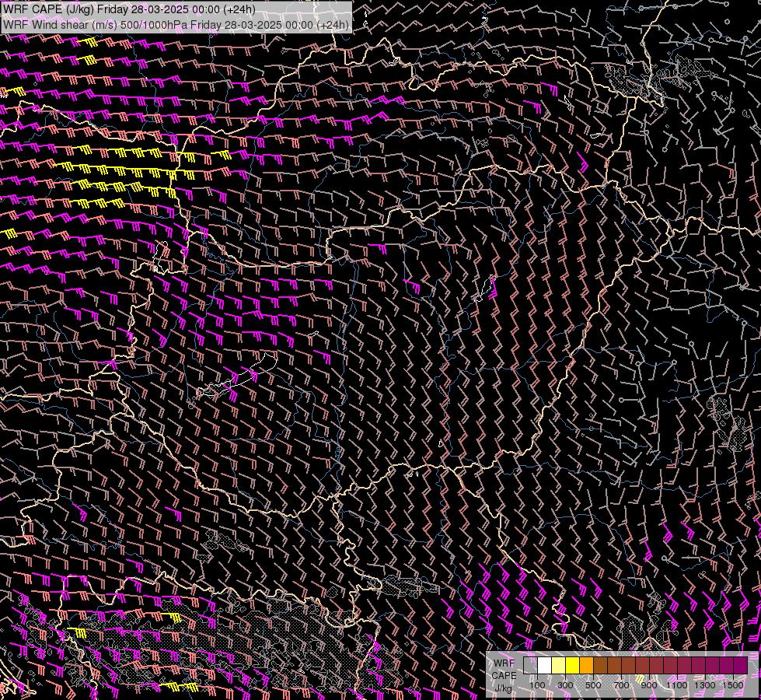Click the white CAPE legend swatch
Viewport: 761px width, 700px height.
pos(545,665)
